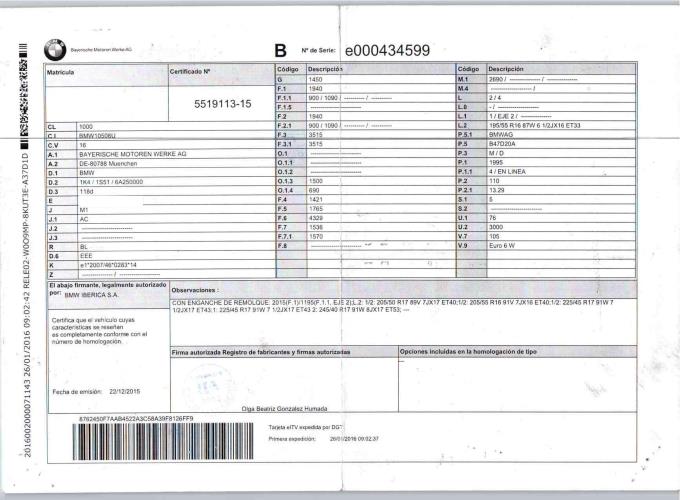Click the Matricula field
This screenshot has height=500, width=687.
(x=107, y=93)
